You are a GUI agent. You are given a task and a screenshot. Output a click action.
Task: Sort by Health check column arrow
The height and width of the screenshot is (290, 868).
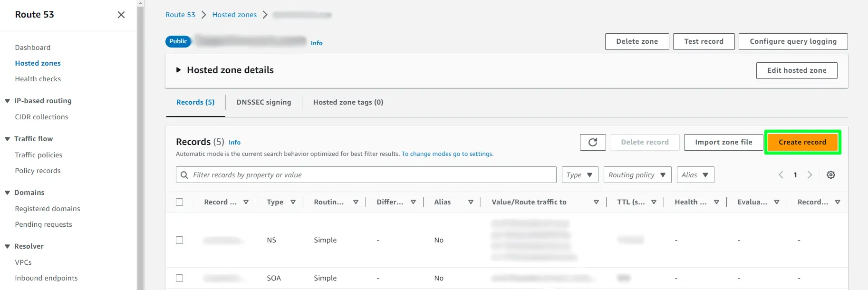click(x=716, y=202)
